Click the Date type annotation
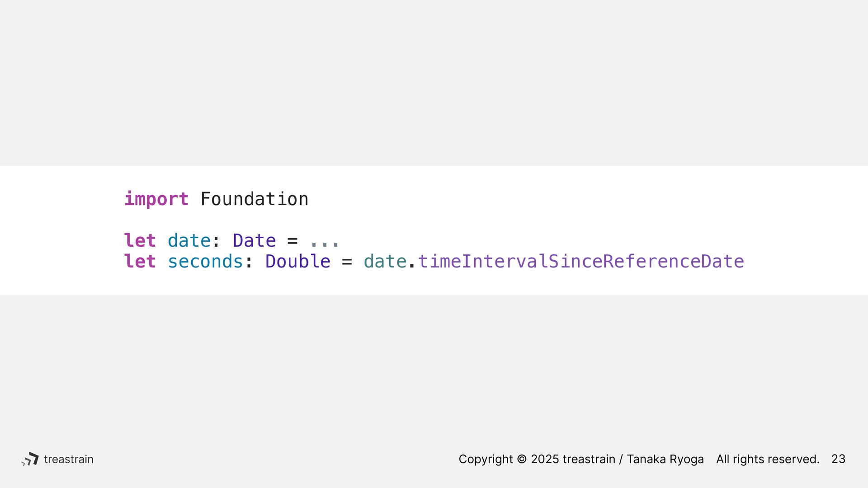 point(254,240)
